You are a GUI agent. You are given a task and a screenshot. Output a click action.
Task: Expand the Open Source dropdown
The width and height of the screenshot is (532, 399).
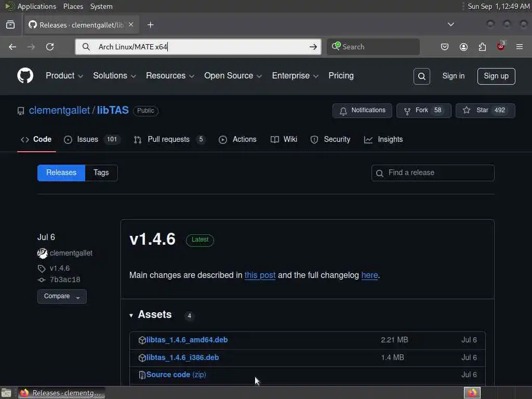coord(233,76)
